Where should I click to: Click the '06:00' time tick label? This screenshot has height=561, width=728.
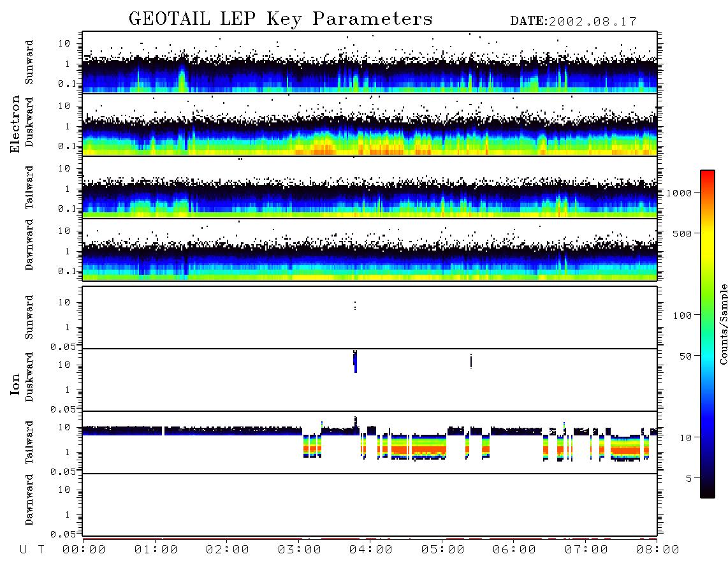[514, 550]
